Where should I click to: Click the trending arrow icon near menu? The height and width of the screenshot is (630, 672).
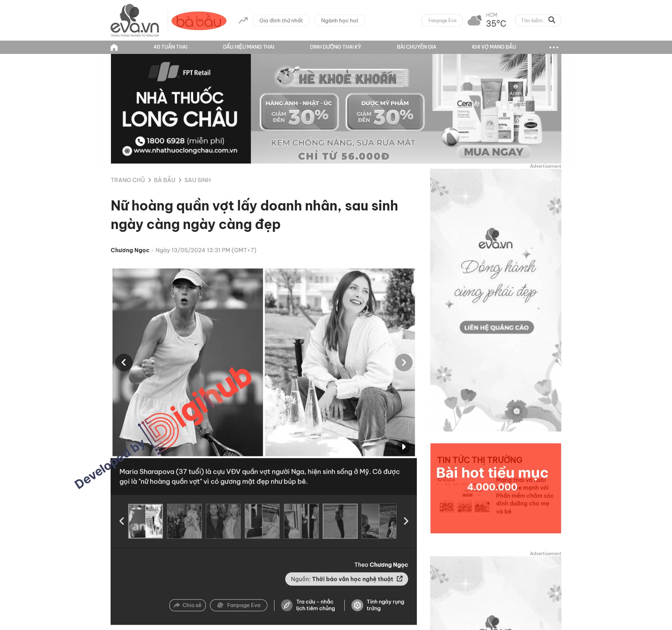click(243, 21)
